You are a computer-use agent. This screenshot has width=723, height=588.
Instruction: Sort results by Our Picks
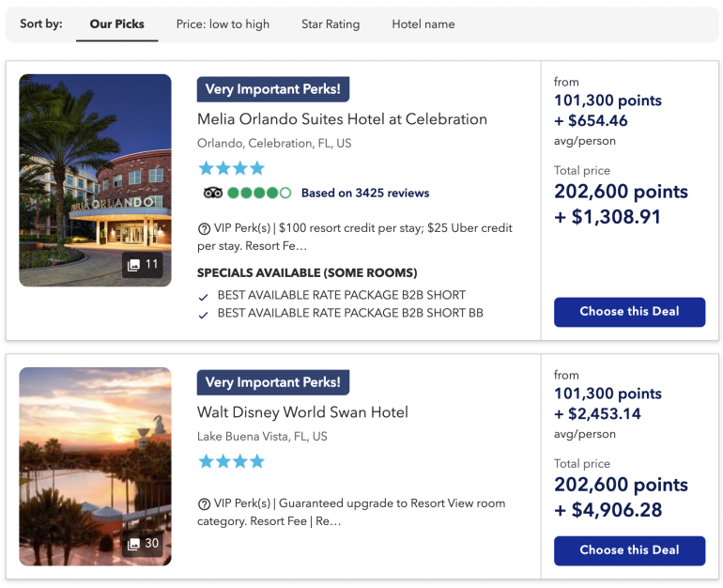pyautogui.click(x=117, y=24)
